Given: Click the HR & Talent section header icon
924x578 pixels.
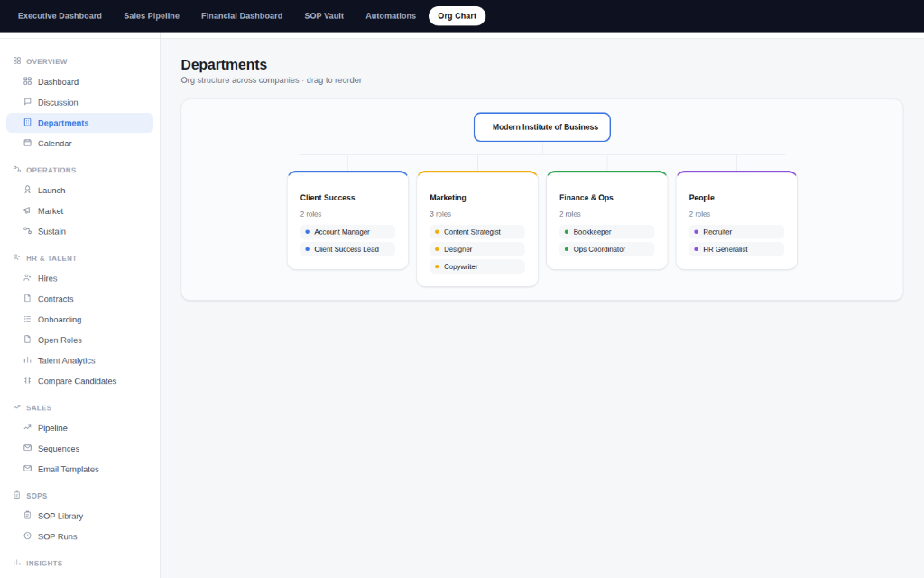Looking at the screenshot, I should tap(17, 257).
